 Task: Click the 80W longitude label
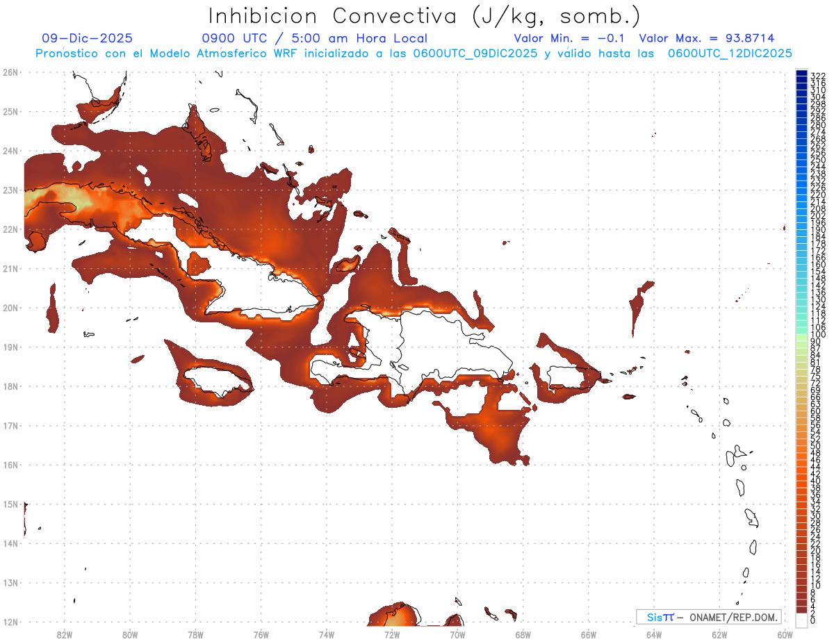click(x=130, y=634)
